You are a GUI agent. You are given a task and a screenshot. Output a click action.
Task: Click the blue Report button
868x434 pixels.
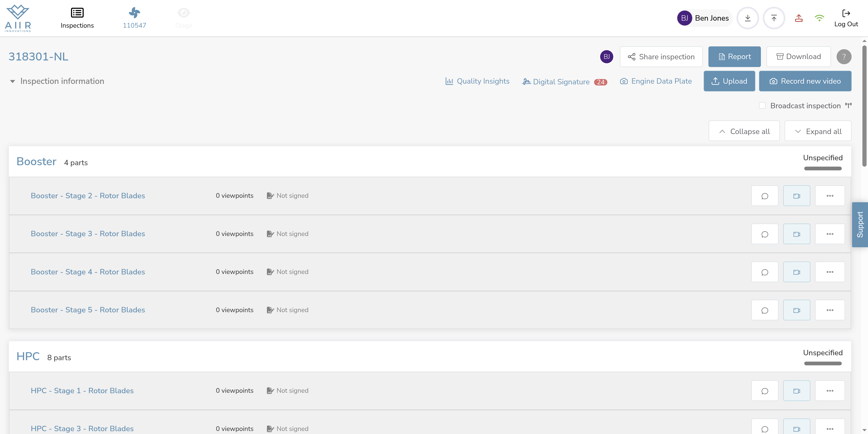(734, 57)
